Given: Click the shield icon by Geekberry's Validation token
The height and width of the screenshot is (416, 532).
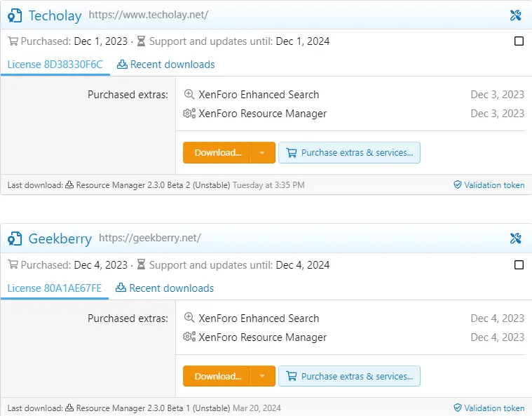Looking at the screenshot, I should point(458,408).
